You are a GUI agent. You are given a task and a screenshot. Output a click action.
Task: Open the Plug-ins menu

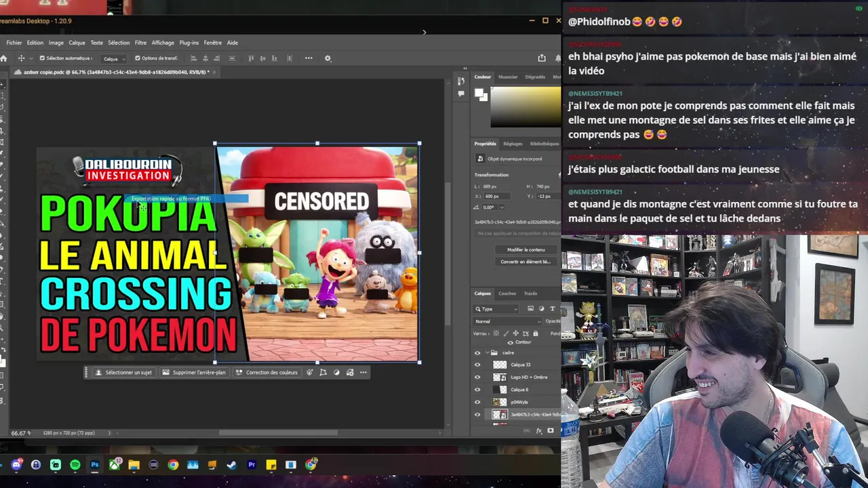189,43
